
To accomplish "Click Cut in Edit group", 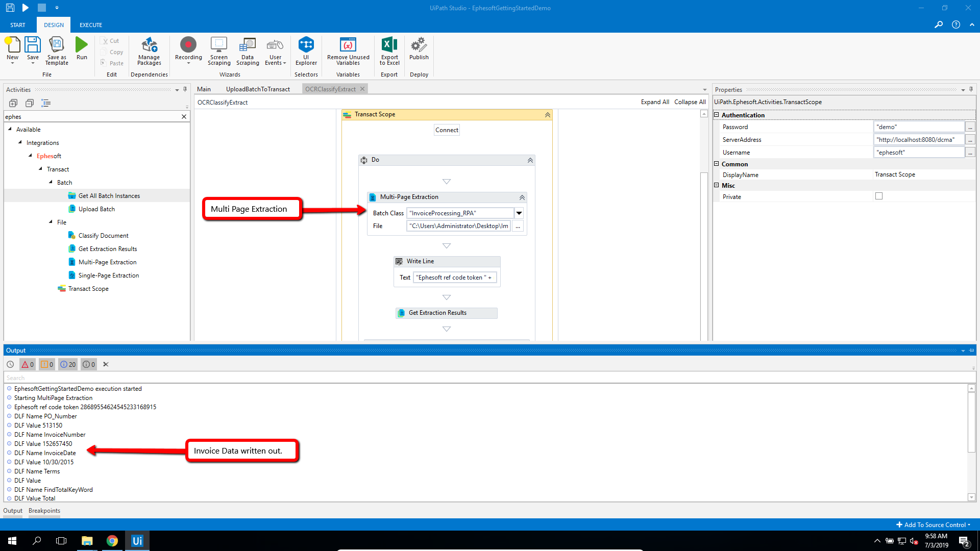I will pos(111,41).
